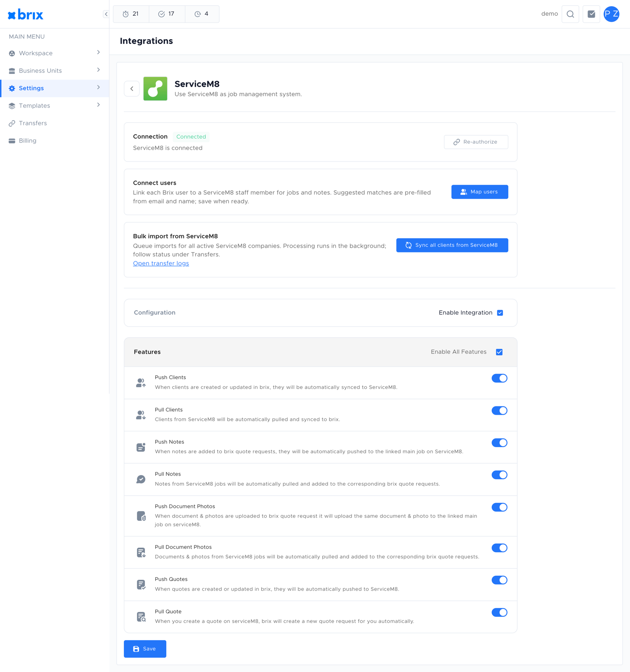Go to the Transfers menu item
630x672 pixels.
pyautogui.click(x=55, y=123)
